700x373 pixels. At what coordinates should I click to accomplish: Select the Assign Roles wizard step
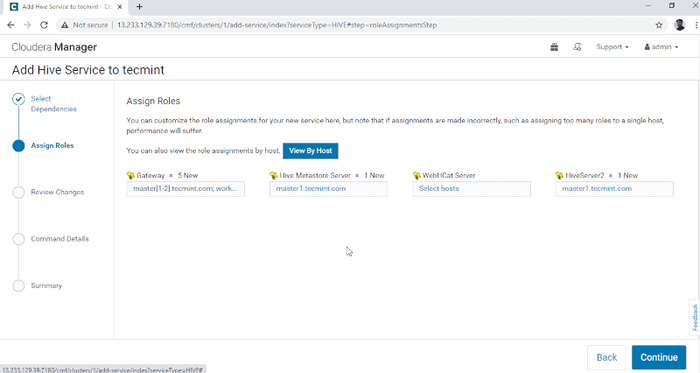pyautogui.click(x=52, y=145)
